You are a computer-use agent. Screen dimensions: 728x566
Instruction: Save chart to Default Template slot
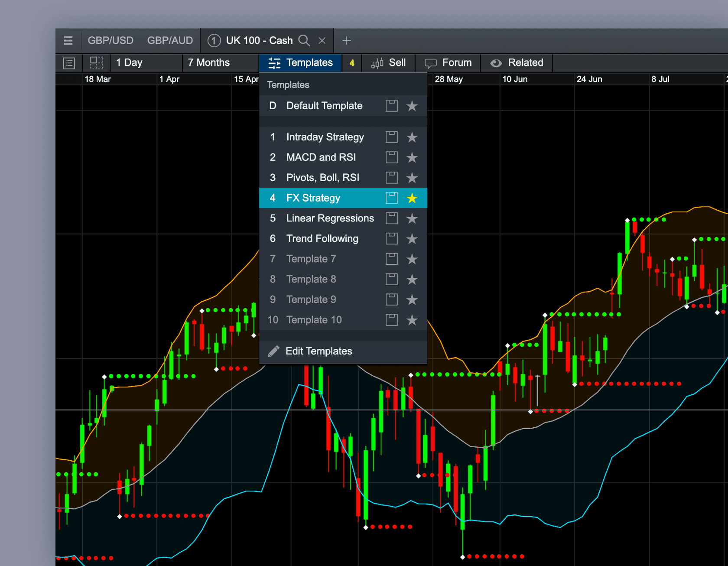[x=391, y=106]
